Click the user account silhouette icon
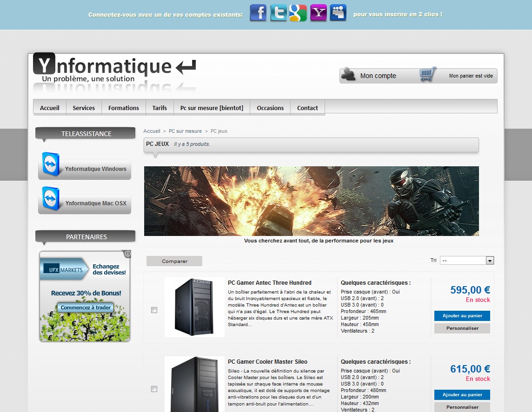The width and height of the screenshot is (532, 412). pyautogui.click(x=348, y=74)
